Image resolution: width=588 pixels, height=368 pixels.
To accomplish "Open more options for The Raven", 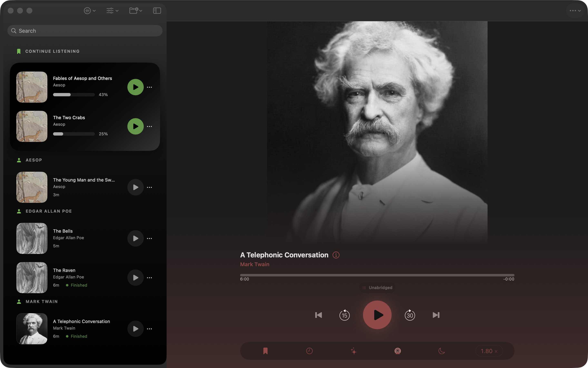I will (x=149, y=277).
